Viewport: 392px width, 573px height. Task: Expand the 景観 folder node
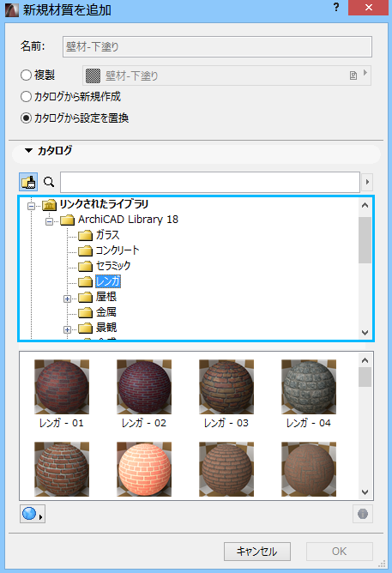[x=67, y=329]
